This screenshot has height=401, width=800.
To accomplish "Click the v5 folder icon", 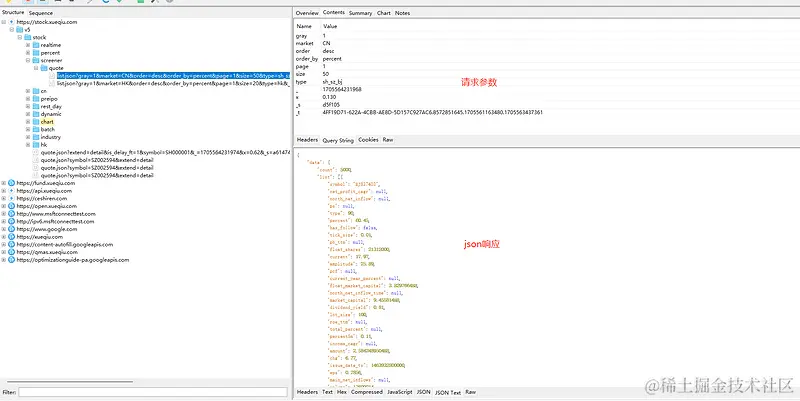I will point(19,30).
